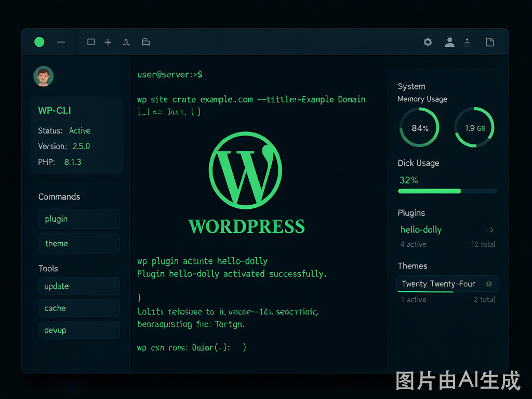This screenshot has width=532, height=399.
Task: Click the Memory Usage label
Action: (422, 99)
